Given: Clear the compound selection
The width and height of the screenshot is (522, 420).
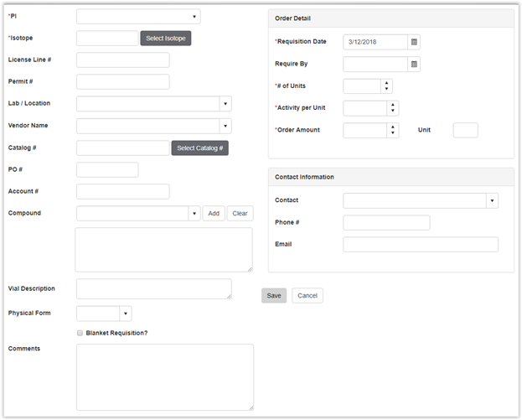Looking at the screenshot, I should pyautogui.click(x=240, y=214).
